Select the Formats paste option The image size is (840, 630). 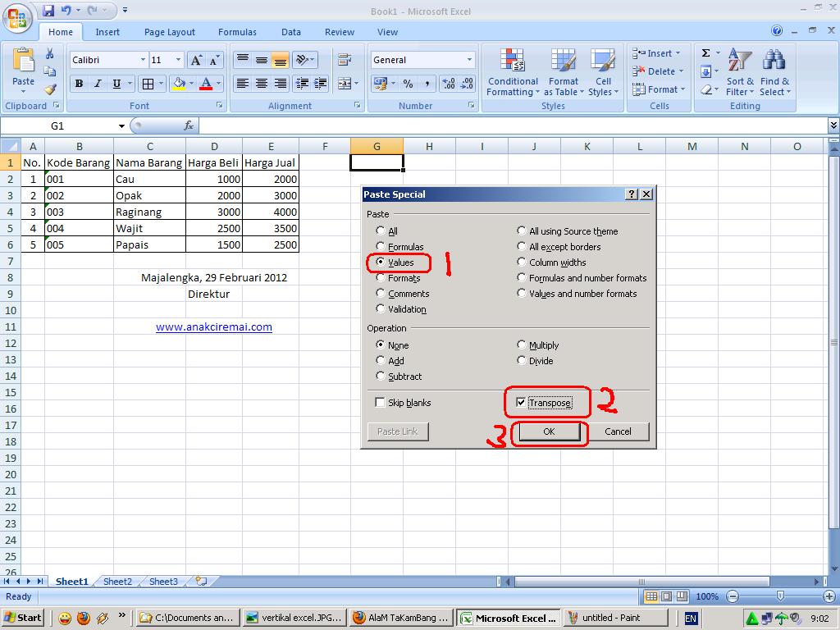[381, 277]
